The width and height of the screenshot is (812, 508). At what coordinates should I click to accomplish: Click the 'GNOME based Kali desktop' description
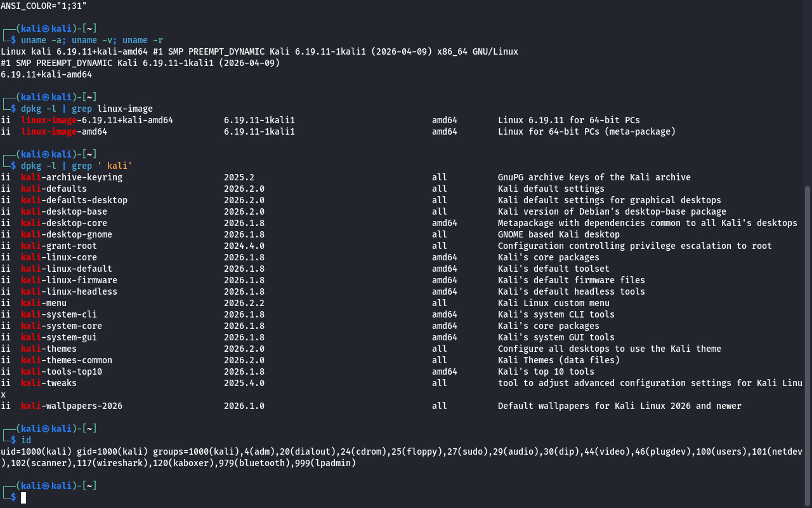tap(559, 234)
